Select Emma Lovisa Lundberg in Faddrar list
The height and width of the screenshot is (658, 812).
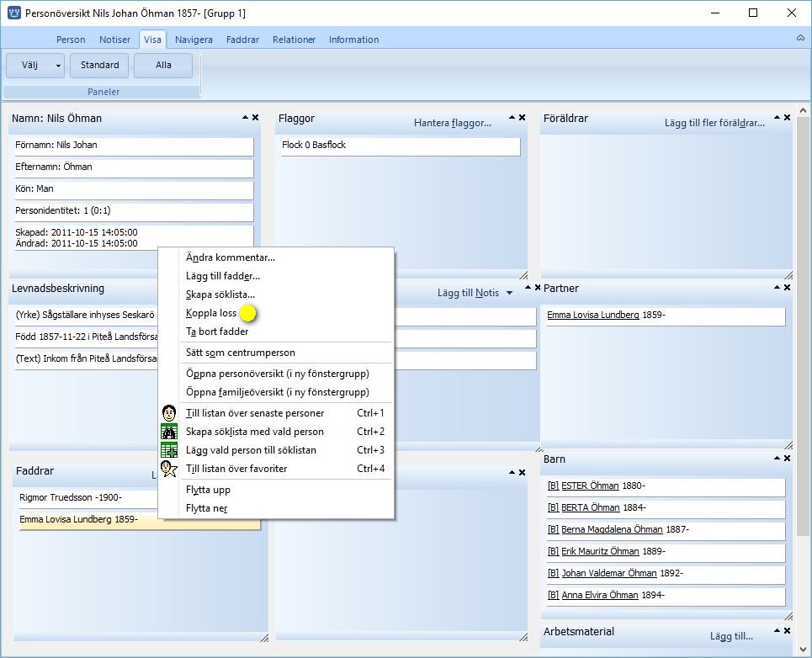tap(139, 520)
